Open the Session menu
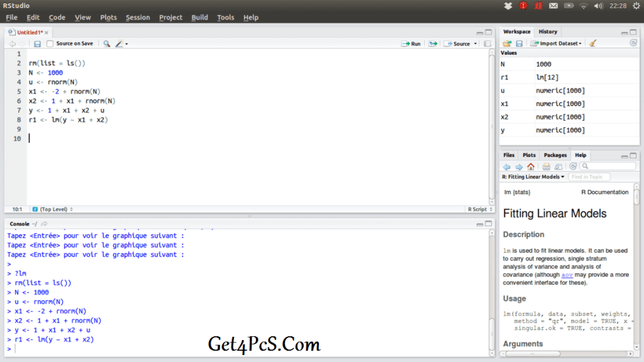Viewport: 644px width, 362px height. [x=138, y=18]
